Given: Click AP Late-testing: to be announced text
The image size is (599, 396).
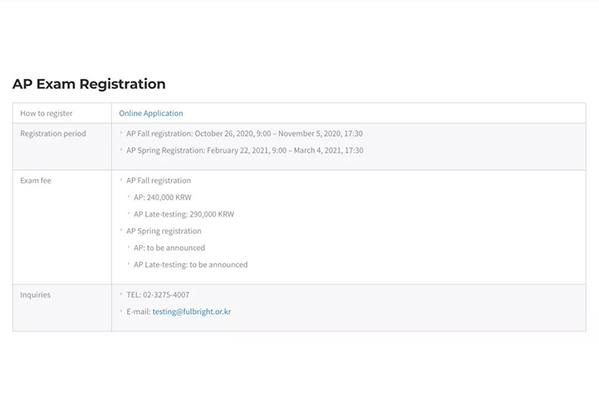Looking at the screenshot, I should [191, 265].
